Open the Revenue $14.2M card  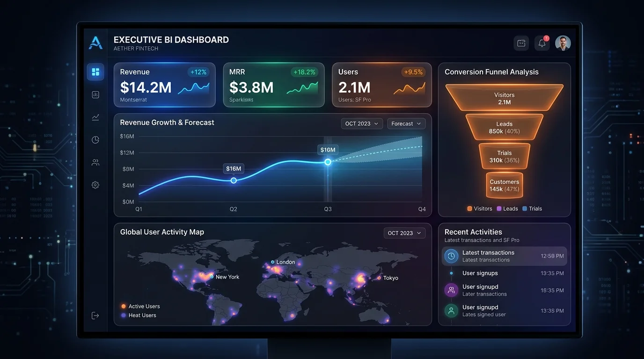(165, 85)
